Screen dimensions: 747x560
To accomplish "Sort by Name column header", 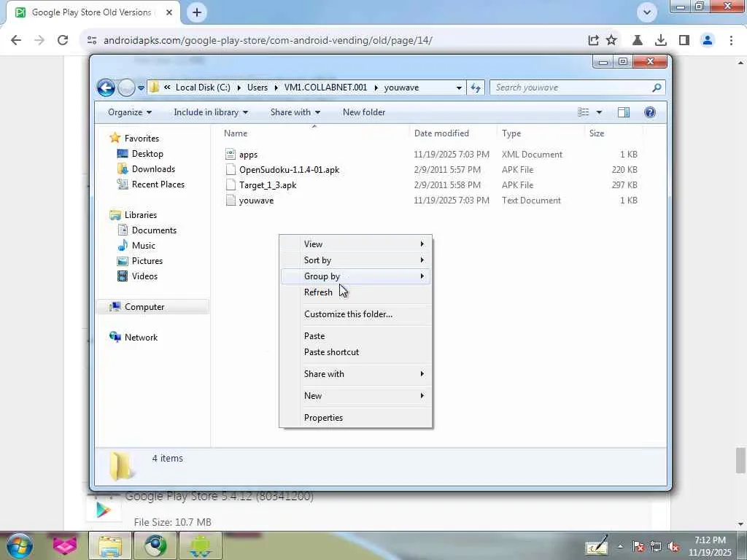I will (314, 133).
